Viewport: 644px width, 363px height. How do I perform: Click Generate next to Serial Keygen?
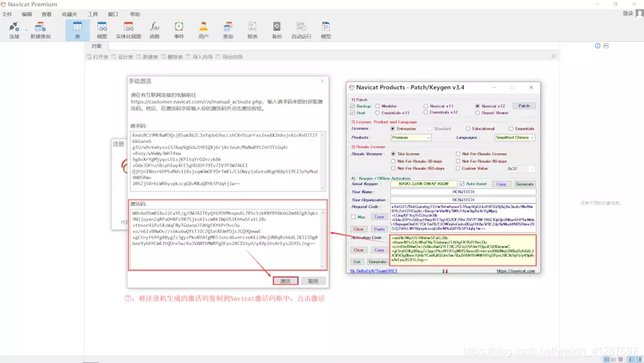524,184
